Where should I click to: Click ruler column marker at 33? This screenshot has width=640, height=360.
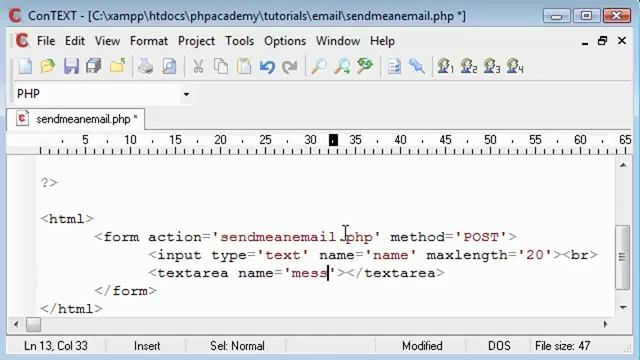333,140
